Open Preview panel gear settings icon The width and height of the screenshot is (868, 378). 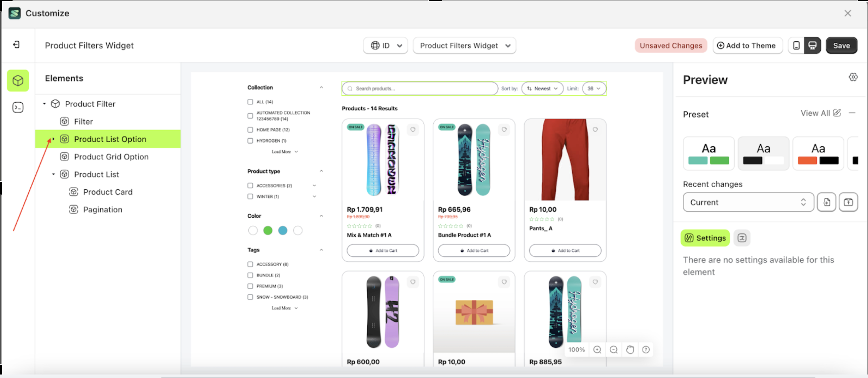tap(853, 77)
